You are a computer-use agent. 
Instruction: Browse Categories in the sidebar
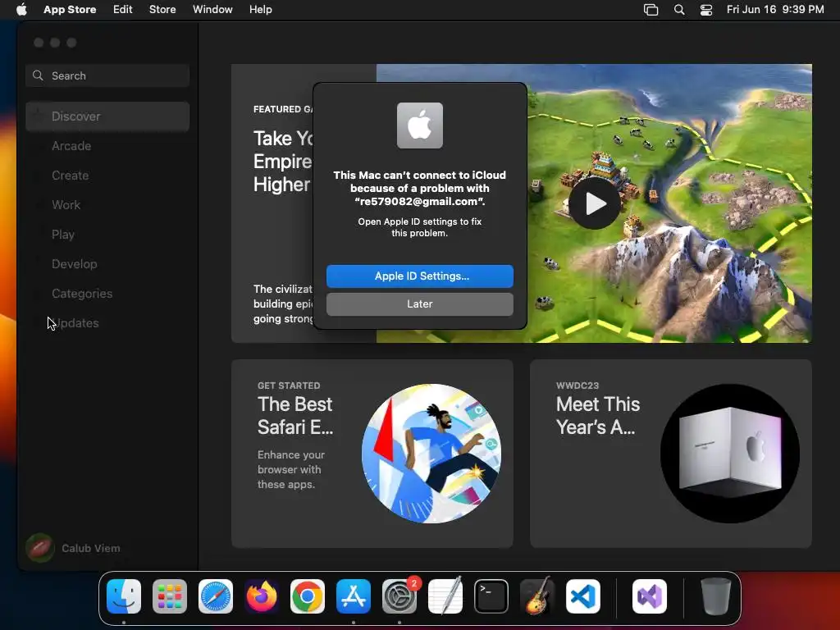point(82,293)
